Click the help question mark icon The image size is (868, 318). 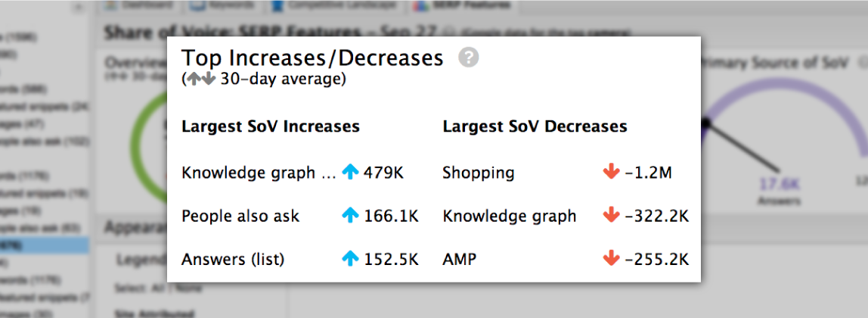[x=469, y=58]
